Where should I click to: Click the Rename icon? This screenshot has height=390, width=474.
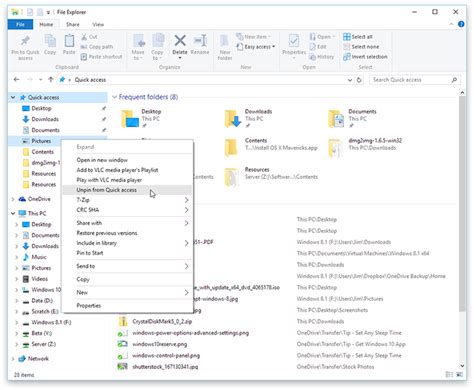click(200, 41)
